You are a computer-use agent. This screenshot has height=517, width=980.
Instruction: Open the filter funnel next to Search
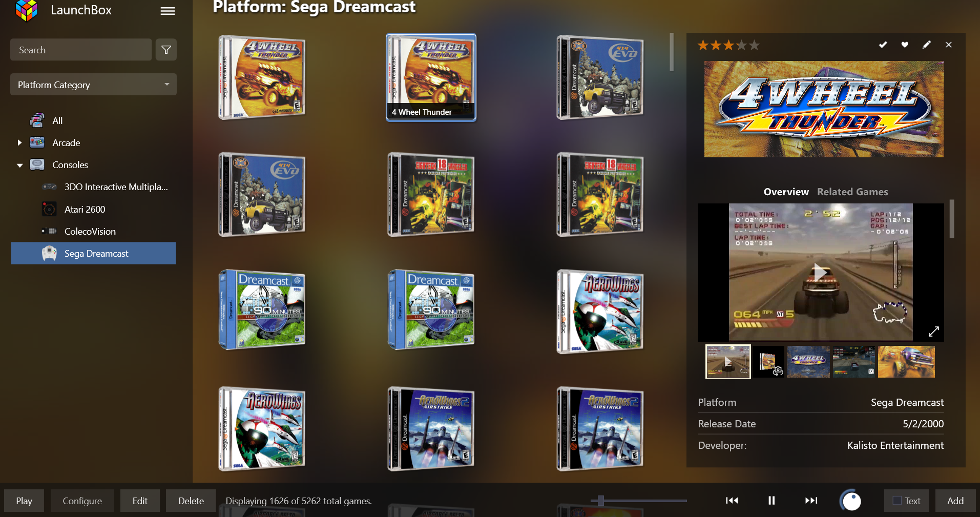click(166, 50)
